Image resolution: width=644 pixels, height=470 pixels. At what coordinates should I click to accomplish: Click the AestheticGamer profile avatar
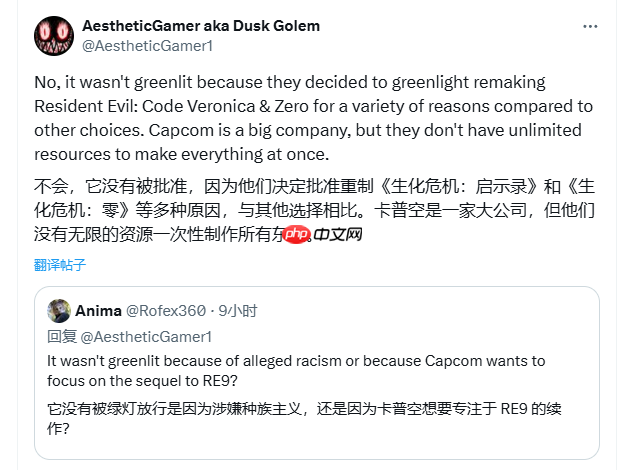53,36
